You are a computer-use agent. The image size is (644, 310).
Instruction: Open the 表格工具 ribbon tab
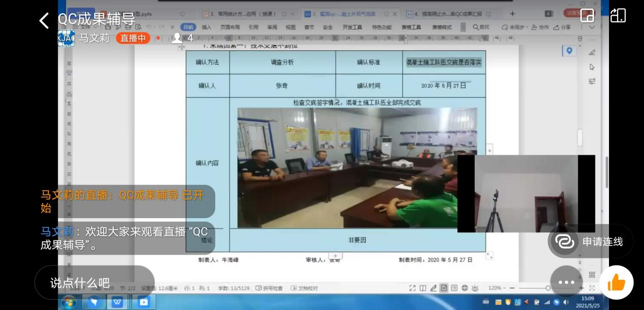click(x=412, y=27)
